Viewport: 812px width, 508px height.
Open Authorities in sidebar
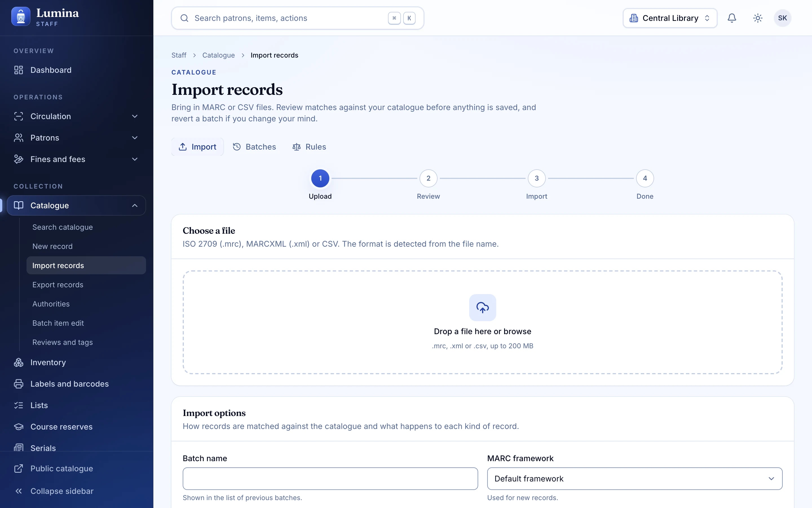click(x=86, y=304)
